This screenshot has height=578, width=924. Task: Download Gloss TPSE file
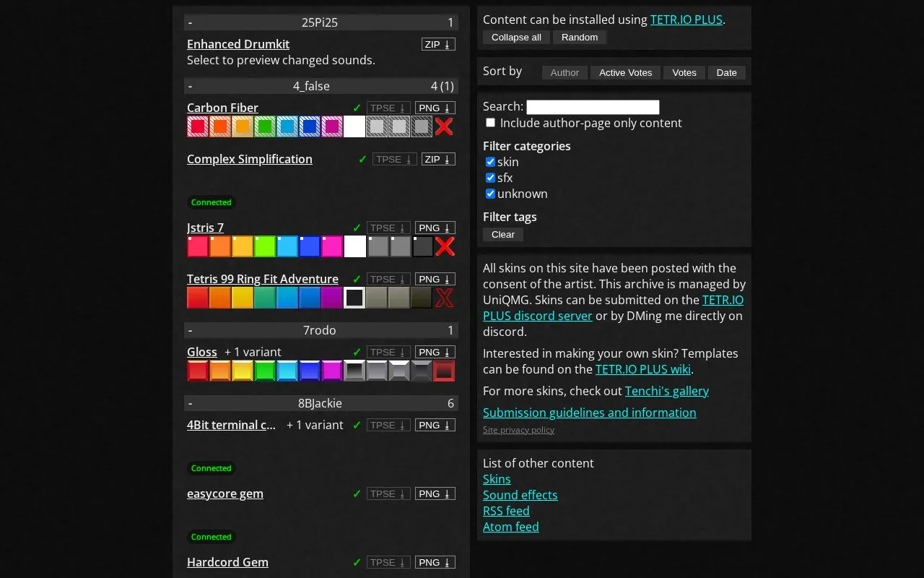point(388,352)
